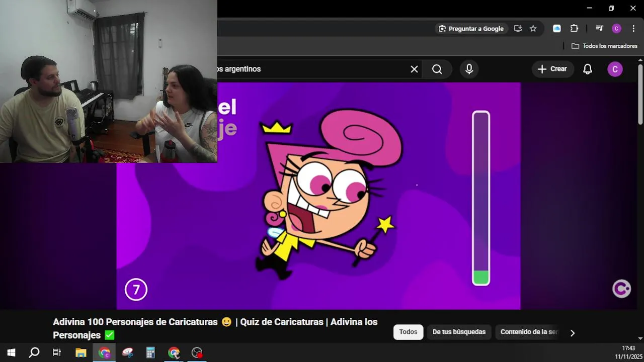Start voice search with microphone icon
The width and height of the screenshot is (644, 362).
click(x=469, y=69)
